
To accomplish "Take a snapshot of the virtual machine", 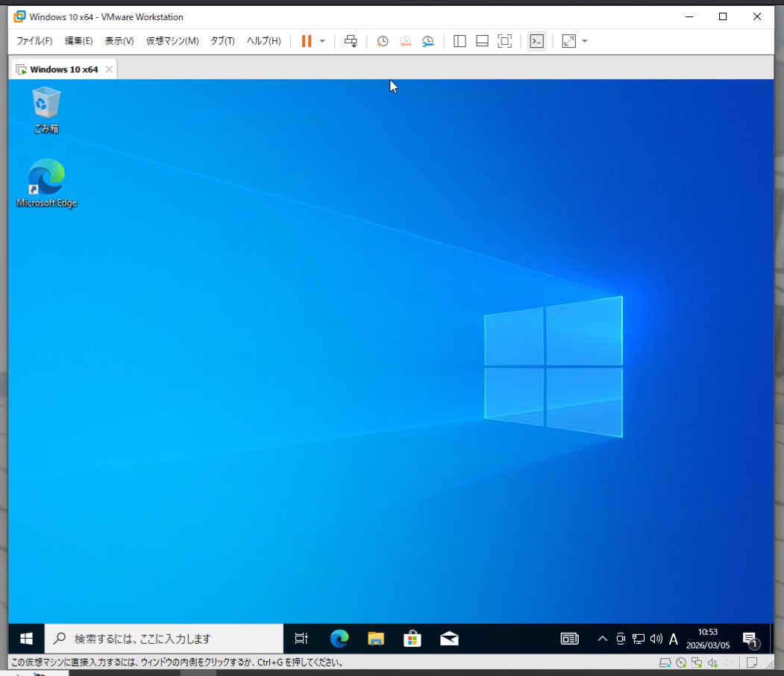I will (382, 41).
